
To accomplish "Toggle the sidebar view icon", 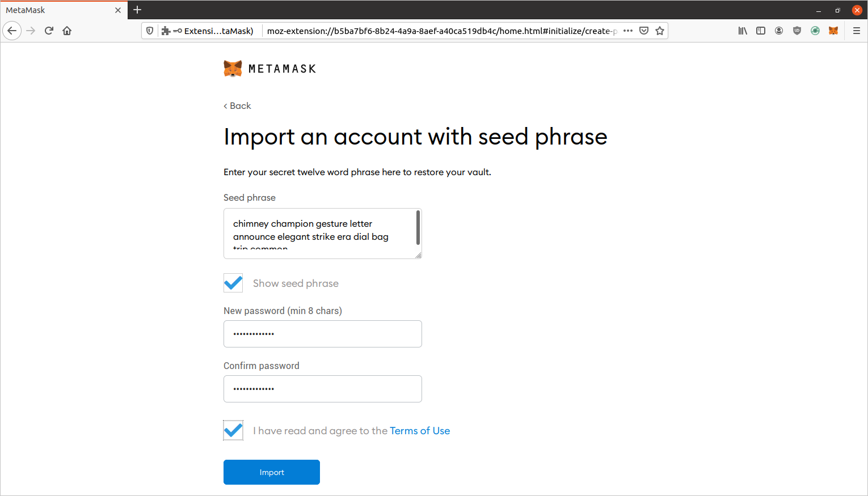I will [x=760, y=31].
